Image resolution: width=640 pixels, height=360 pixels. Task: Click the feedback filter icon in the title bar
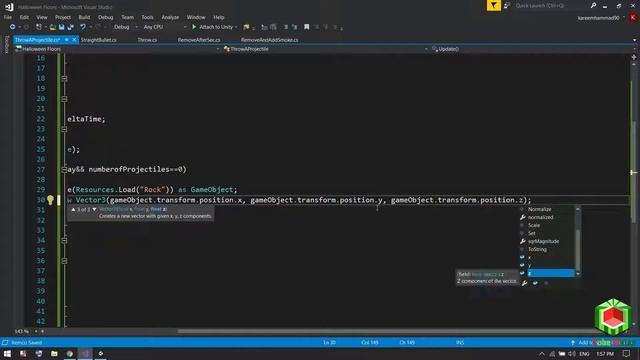493,5
